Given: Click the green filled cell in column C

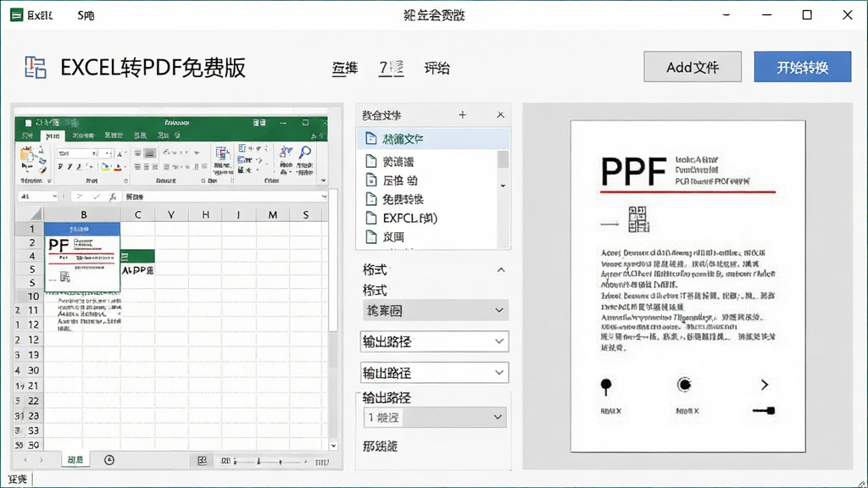Looking at the screenshot, I should (138, 256).
